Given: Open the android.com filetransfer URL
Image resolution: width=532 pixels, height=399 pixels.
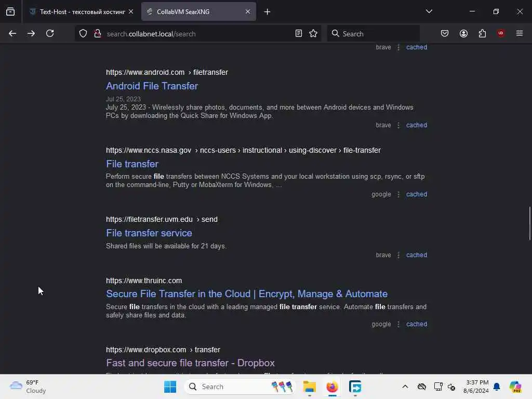Looking at the screenshot, I should [x=167, y=73].
